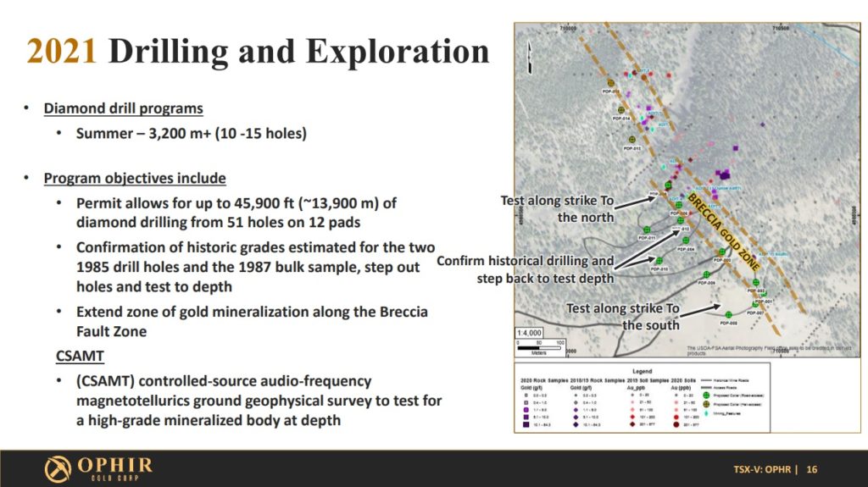
Task: Click the cyan Mining Features legend symbol
Action: pos(706,413)
